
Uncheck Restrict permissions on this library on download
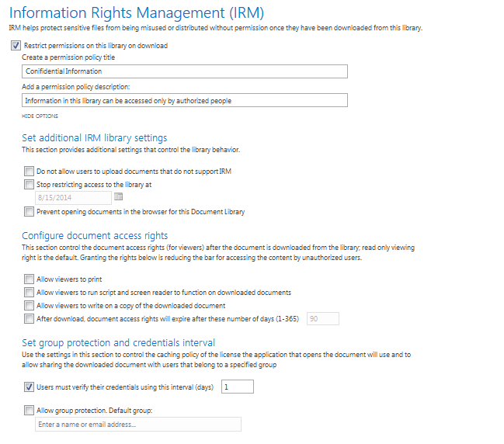(16, 45)
